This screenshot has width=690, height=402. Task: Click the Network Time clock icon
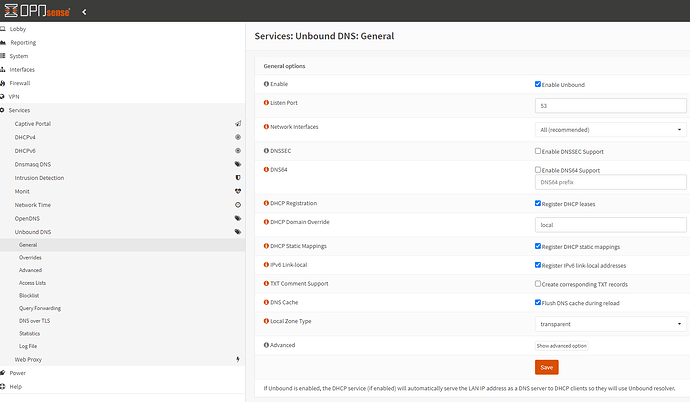pos(237,204)
